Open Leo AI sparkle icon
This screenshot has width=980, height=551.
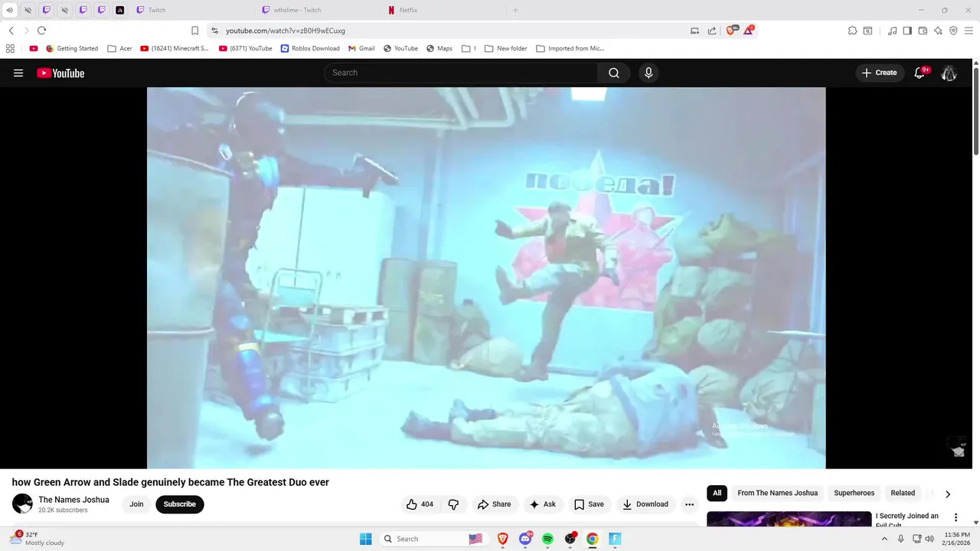coord(938,31)
